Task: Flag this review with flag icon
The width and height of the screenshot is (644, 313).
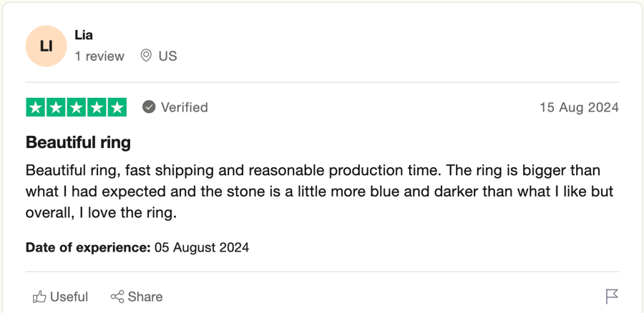Action: (x=612, y=297)
